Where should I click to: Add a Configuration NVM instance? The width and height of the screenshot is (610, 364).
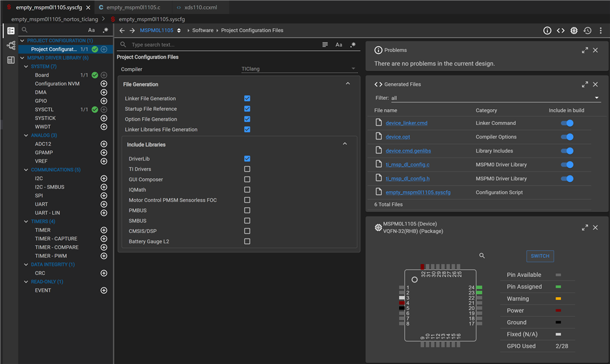104,83
